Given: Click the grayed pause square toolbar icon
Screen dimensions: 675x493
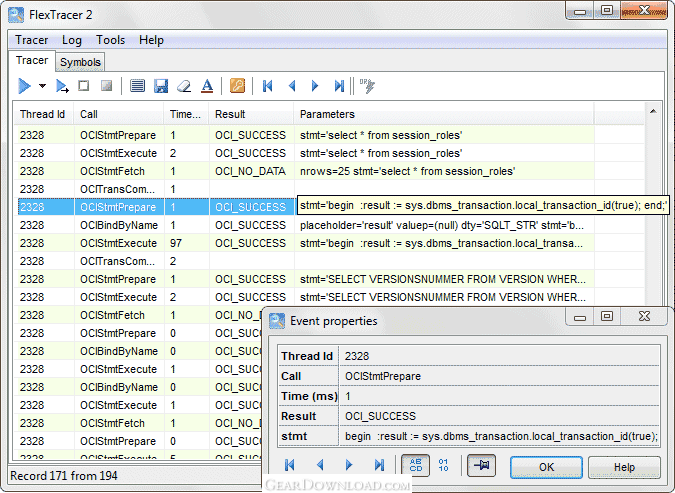Looking at the screenshot, I should pyautogui.click(x=106, y=86).
